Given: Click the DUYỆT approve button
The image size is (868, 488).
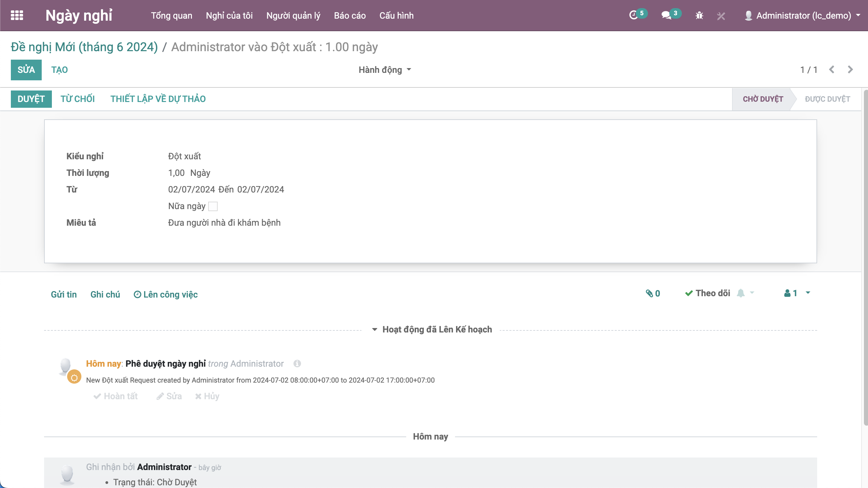Looking at the screenshot, I should pyautogui.click(x=31, y=99).
